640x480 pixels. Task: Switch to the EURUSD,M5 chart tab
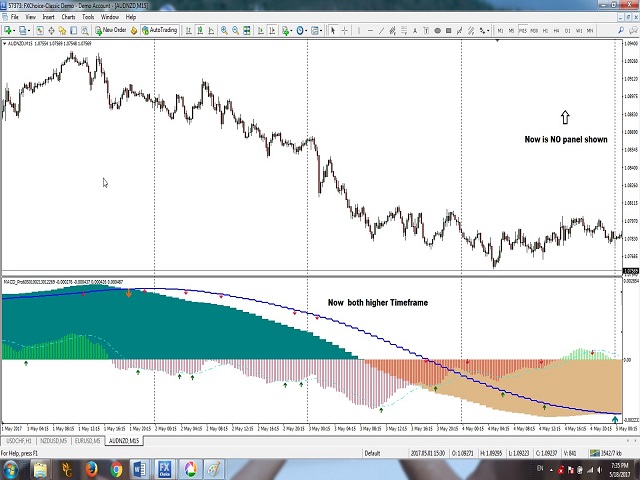tap(87, 441)
